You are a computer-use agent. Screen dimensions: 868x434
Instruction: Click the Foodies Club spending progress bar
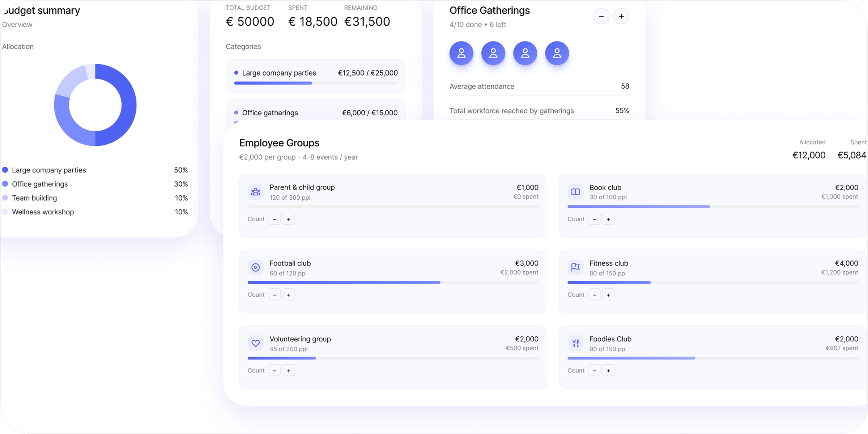712,358
